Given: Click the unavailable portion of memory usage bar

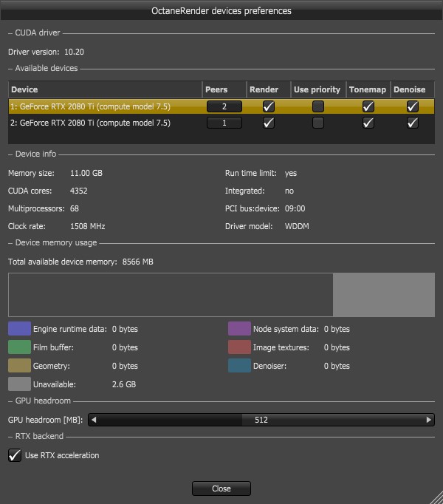Looking at the screenshot, I should 384,295.
